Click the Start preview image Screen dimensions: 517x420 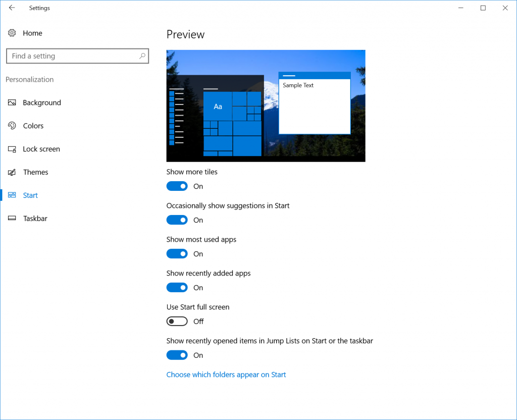(266, 106)
